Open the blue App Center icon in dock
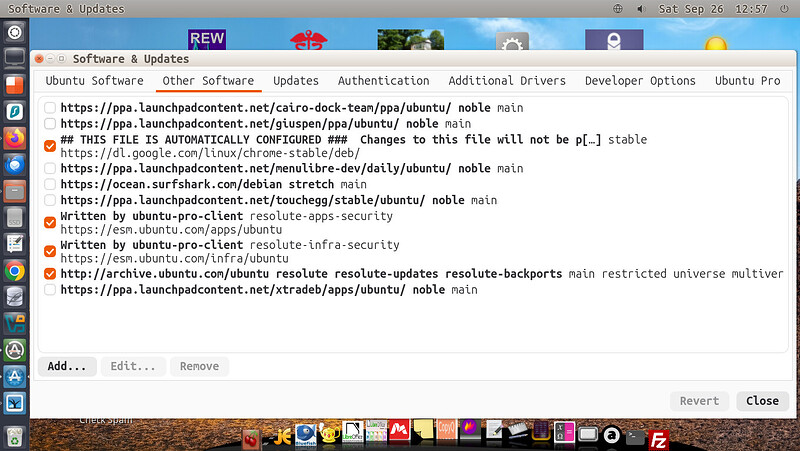Viewport: 800px width, 451px height. [x=14, y=377]
